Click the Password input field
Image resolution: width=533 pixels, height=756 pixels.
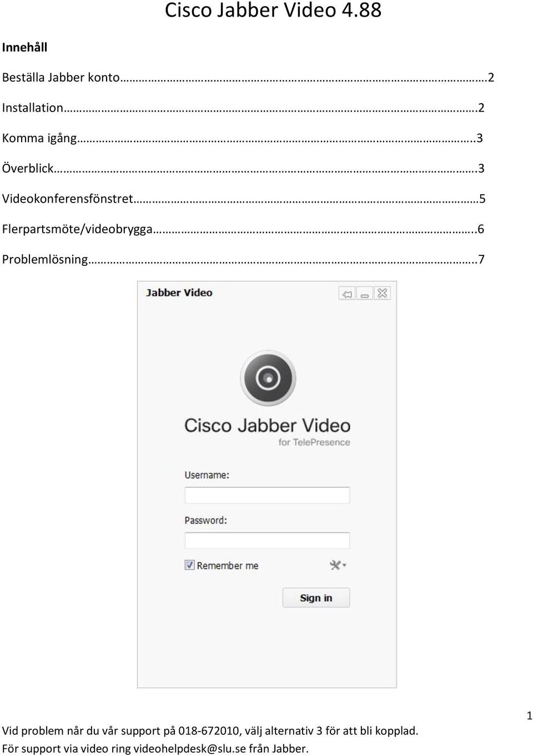267,541
